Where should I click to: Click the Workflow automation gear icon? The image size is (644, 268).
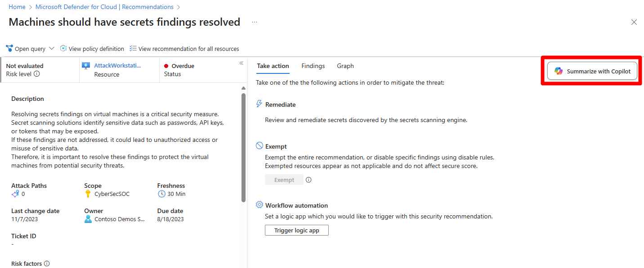[x=259, y=205]
